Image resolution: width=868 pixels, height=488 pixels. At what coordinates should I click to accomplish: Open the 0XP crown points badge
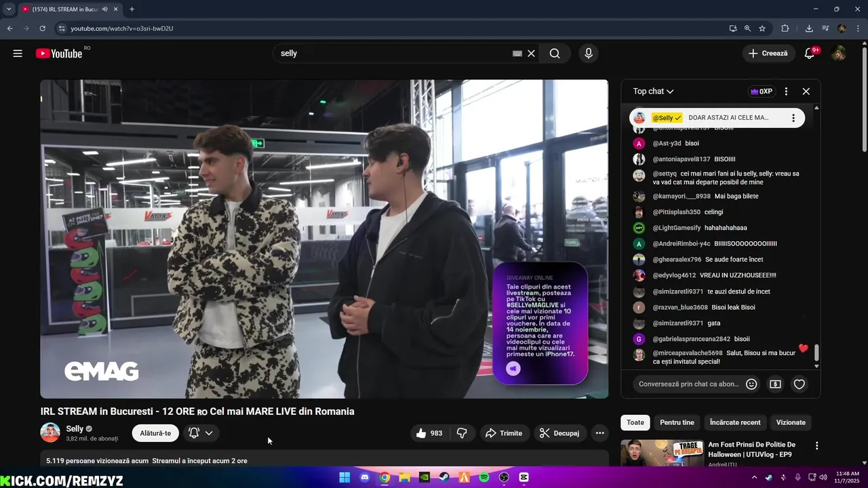pos(761,91)
